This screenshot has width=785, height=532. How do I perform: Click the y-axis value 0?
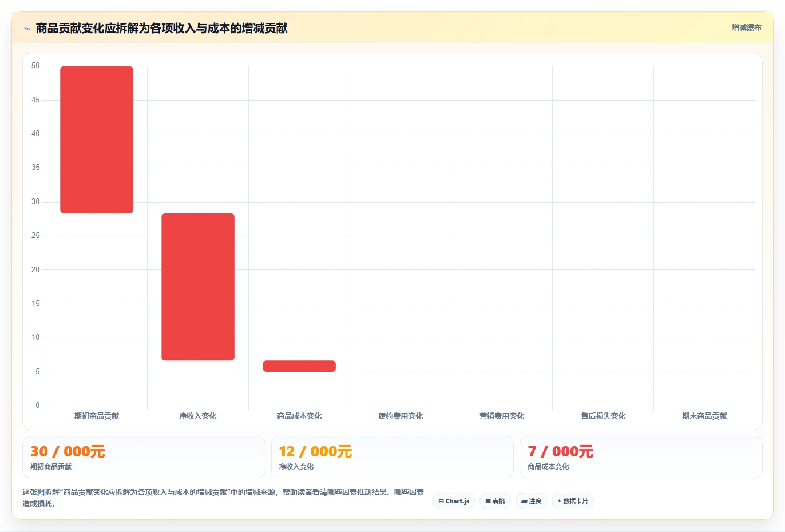(x=38, y=406)
